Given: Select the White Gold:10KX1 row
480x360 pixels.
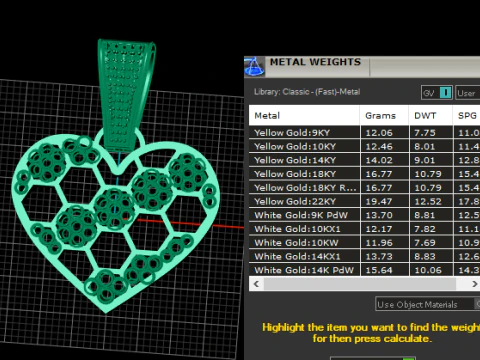Looking at the screenshot, I should [x=365, y=229].
